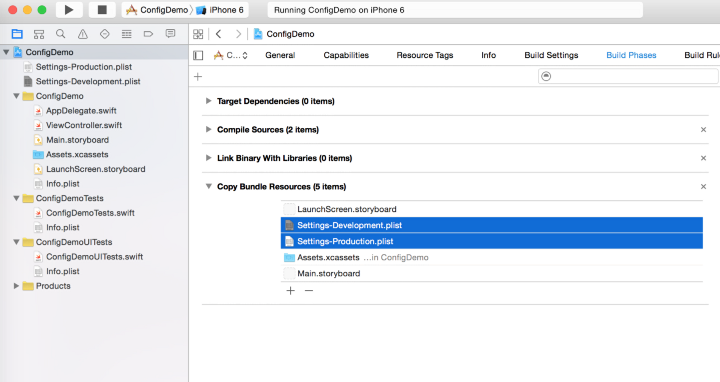Open the Find navigator magnifier icon
Viewport: 720px width, 382px height.
pyautogui.click(x=61, y=34)
